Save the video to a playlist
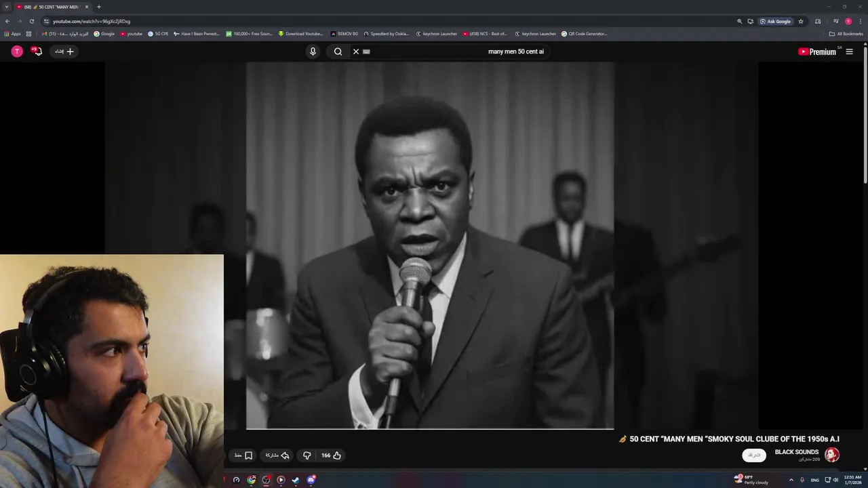The width and height of the screenshot is (868, 488). point(243,455)
